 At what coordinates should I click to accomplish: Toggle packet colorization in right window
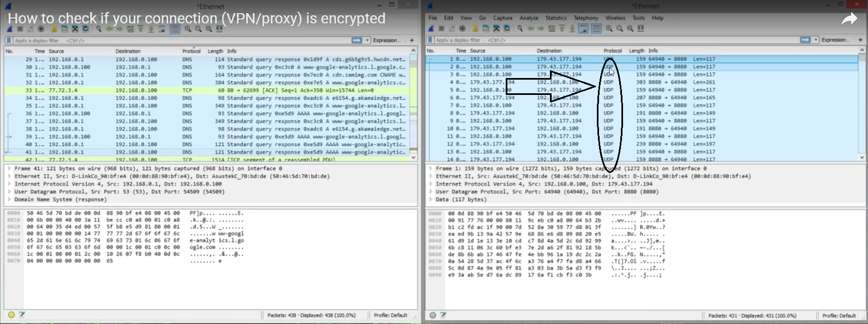(596, 28)
